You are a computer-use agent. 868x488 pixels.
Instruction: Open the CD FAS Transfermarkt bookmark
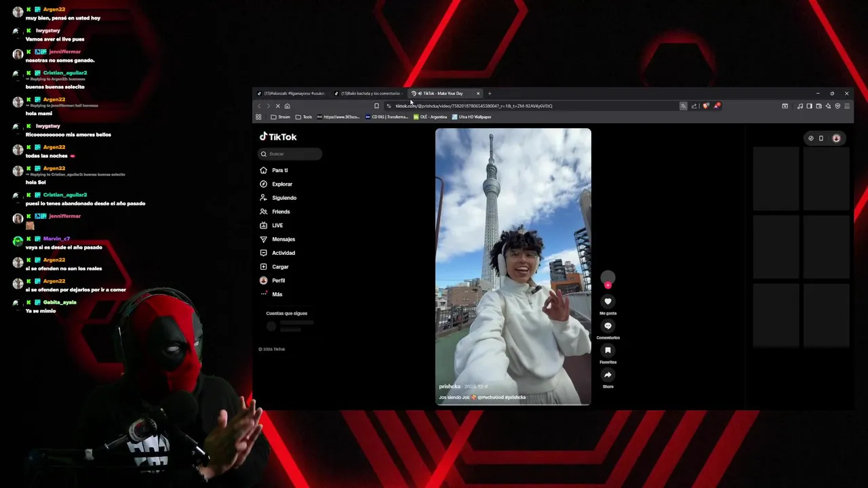tap(387, 117)
